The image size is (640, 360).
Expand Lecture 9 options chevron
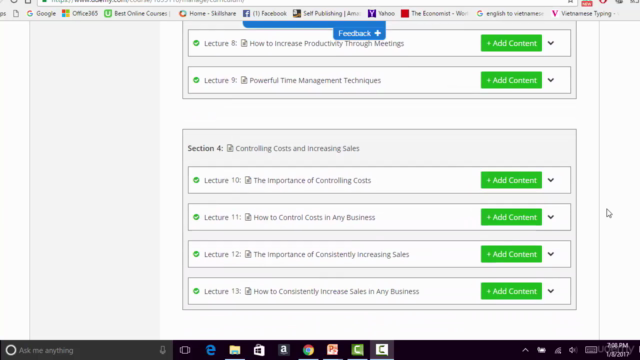551,80
